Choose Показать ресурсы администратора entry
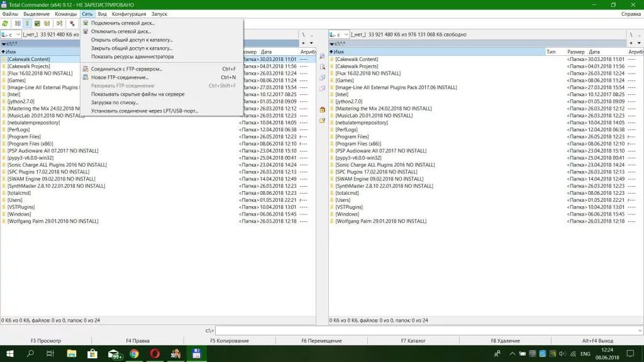644x362 pixels. 132,57
